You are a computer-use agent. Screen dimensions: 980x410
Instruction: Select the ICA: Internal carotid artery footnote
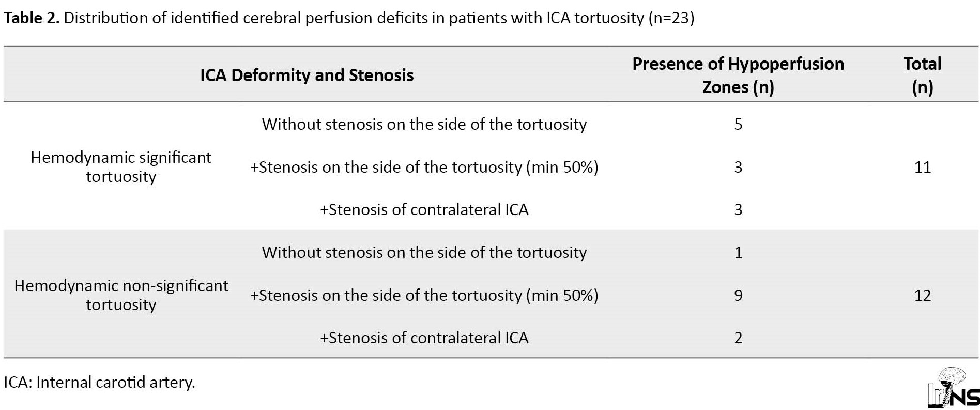point(99,382)
